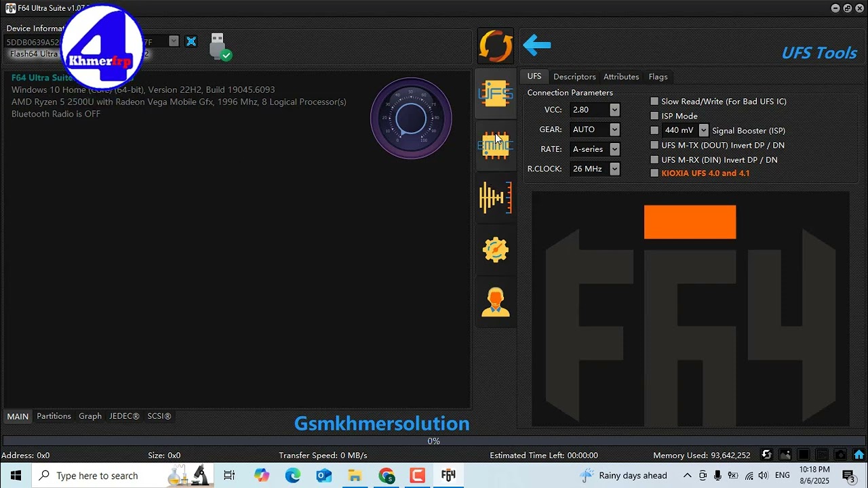Click the red Camtasia taskbar icon
868x488 pixels.
coord(417,476)
